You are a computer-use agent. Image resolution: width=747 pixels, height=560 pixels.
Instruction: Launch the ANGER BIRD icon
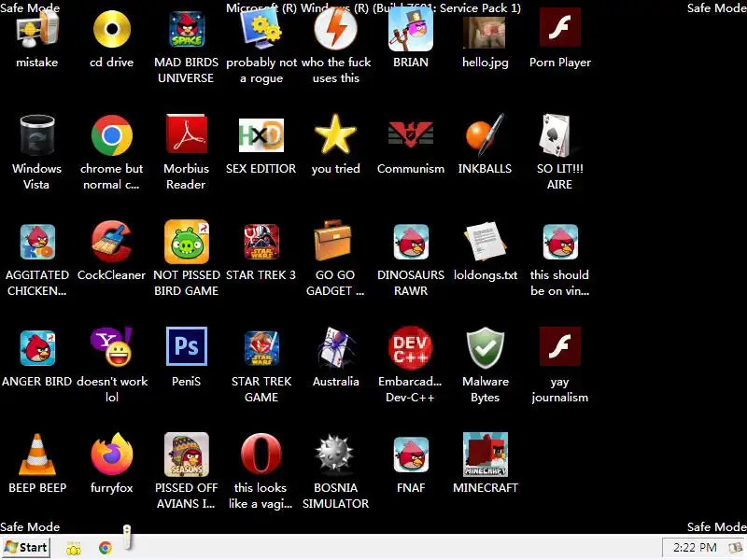coord(37,348)
